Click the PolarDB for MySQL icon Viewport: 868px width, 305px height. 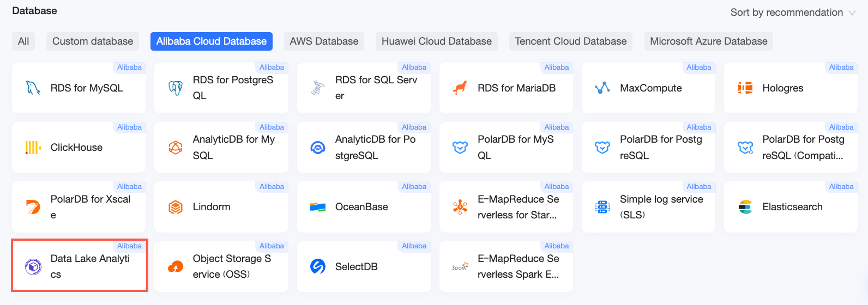coord(460,148)
